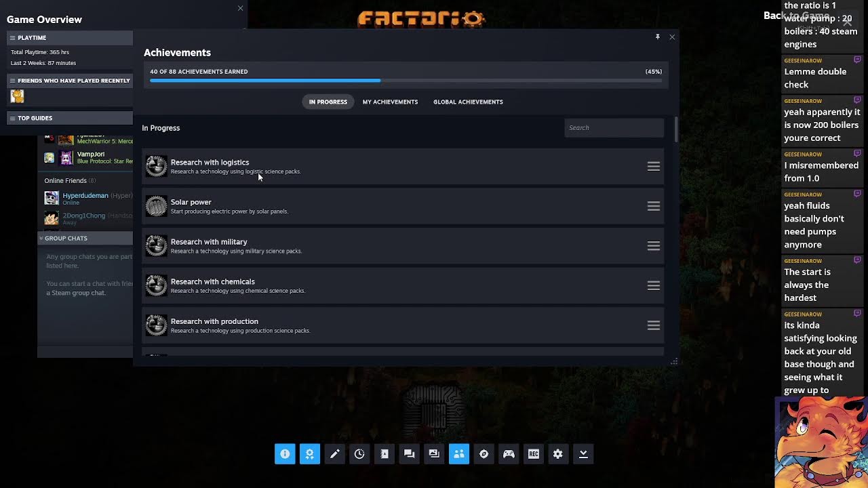Switch to the In Progress tab
Viewport: 868px width, 488px height.
click(328, 102)
